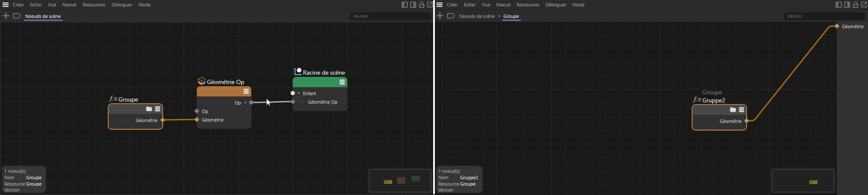This screenshot has height=195, width=868.
Task: Click the minimap navigator in the right window
Action: point(803,181)
